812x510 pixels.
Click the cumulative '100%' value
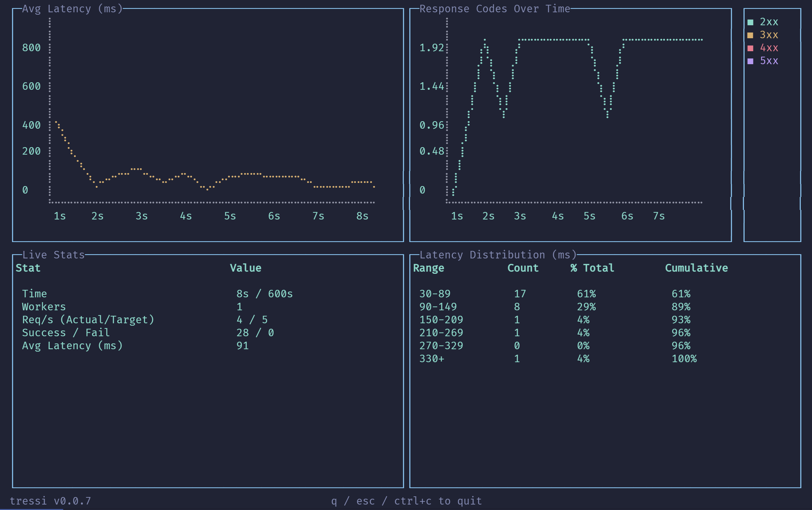684,359
